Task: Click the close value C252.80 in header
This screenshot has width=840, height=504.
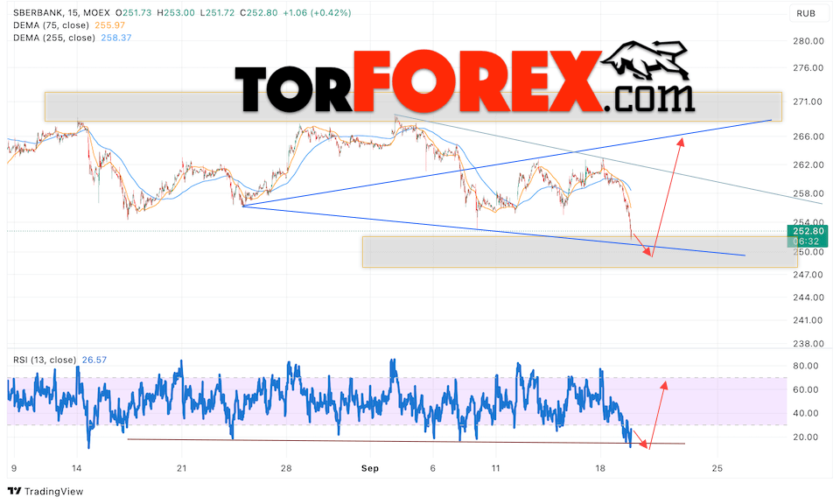Action: [259, 12]
